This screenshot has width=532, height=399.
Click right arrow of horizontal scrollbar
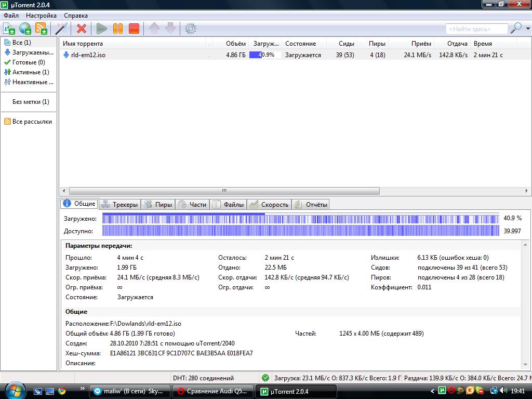click(526, 191)
